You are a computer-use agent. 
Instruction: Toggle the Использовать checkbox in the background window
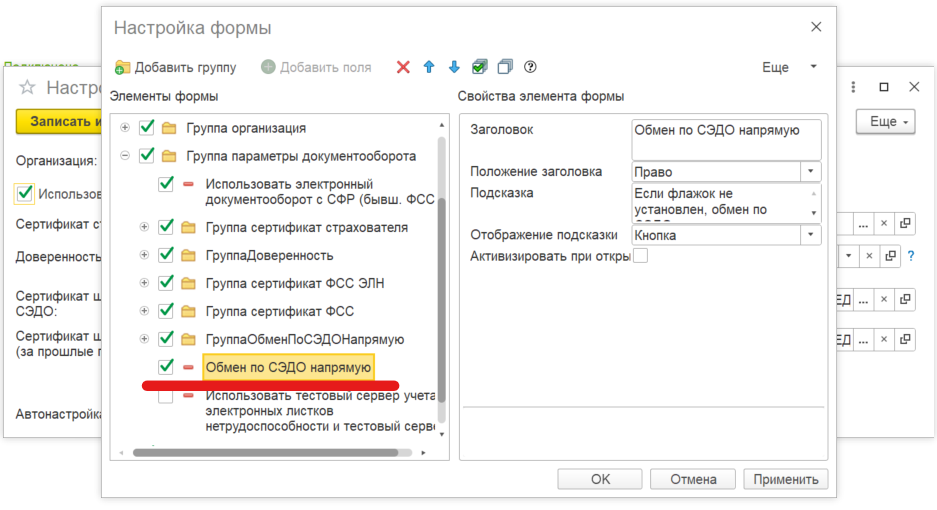(25, 194)
